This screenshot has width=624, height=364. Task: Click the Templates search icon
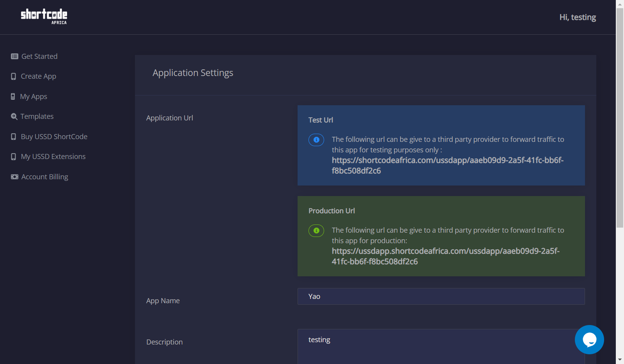14,117
